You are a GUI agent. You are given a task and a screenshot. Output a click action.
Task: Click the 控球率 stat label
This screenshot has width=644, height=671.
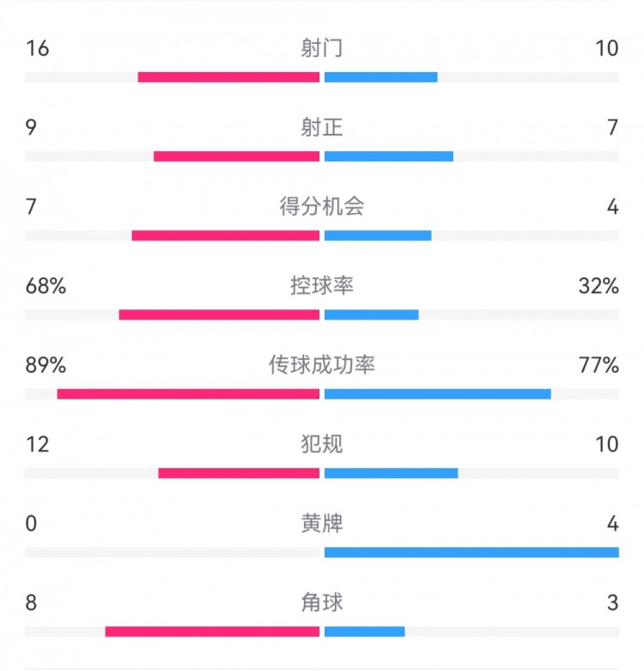coord(322,286)
